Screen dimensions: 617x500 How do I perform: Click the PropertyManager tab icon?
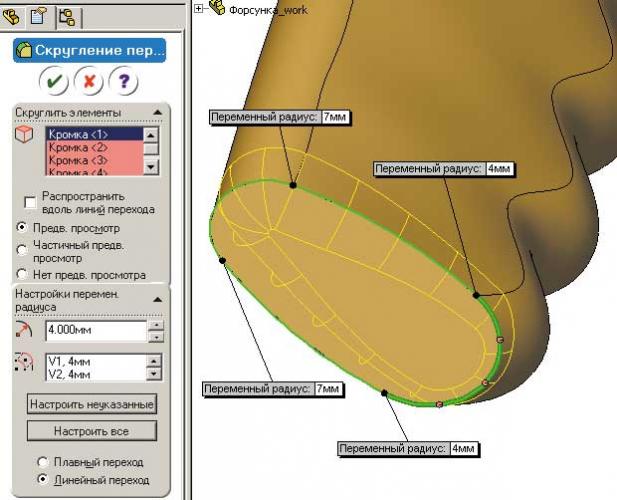[42, 15]
